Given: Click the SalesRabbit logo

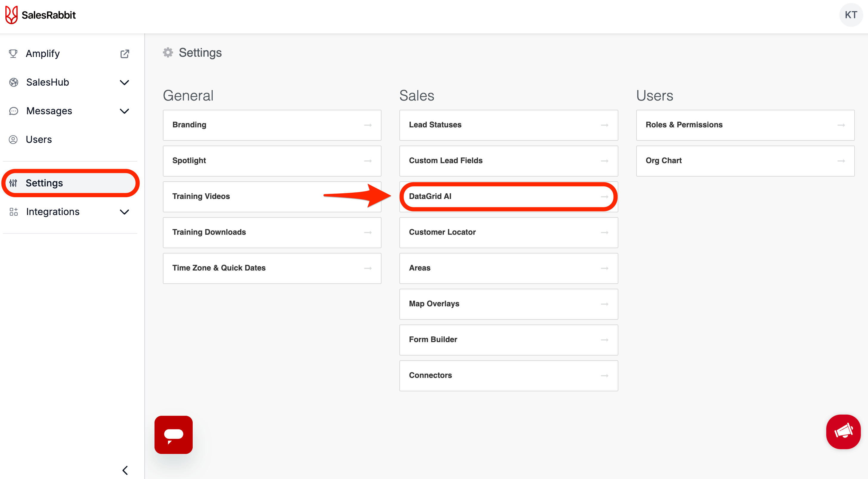Looking at the screenshot, I should [x=41, y=15].
